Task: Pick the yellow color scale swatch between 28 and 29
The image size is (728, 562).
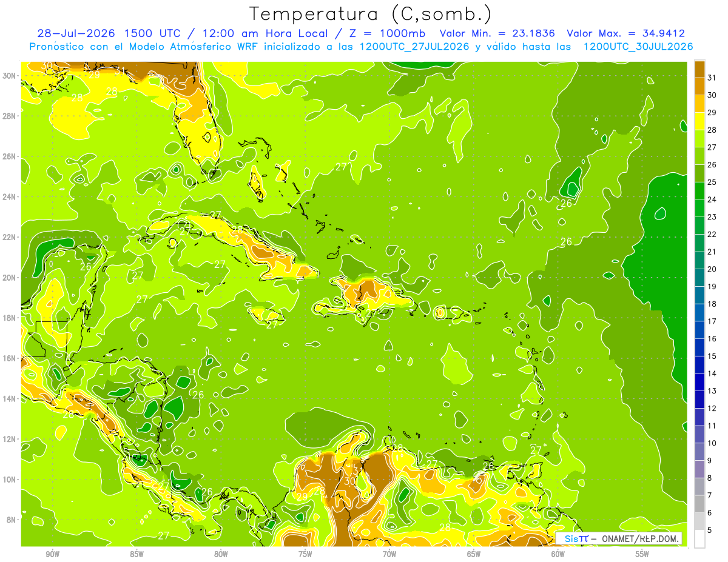Action: (x=699, y=121)
